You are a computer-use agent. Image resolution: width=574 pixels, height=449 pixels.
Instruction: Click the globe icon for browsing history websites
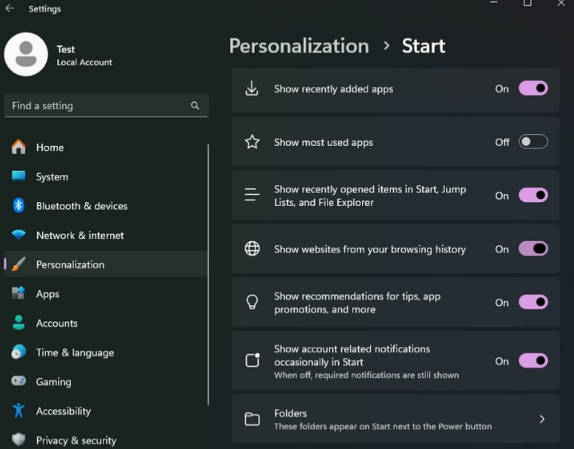point(252,248)
